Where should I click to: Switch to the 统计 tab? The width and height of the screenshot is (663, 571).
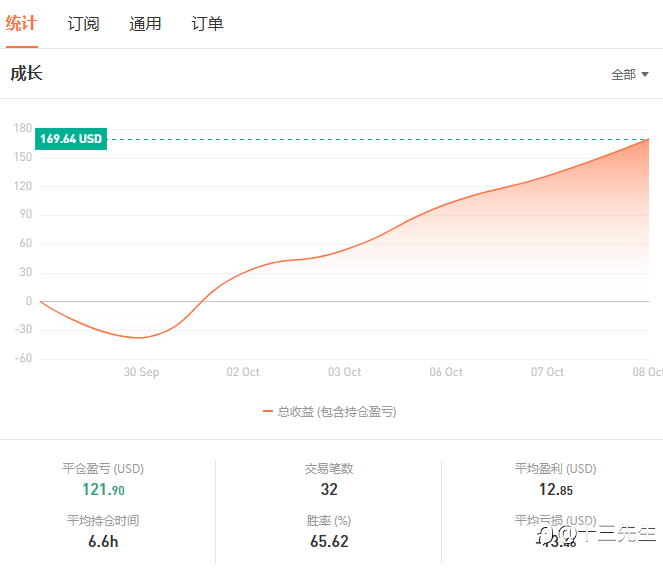[21, 23]
